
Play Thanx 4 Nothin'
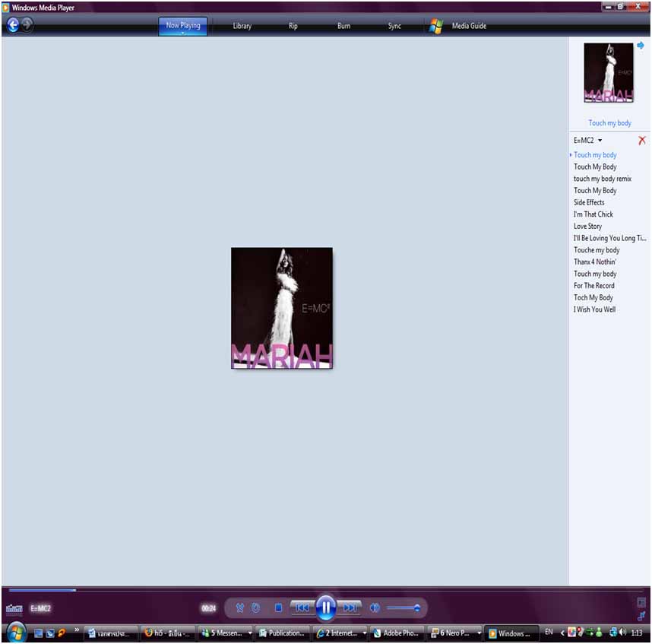[x=594, y=262]
